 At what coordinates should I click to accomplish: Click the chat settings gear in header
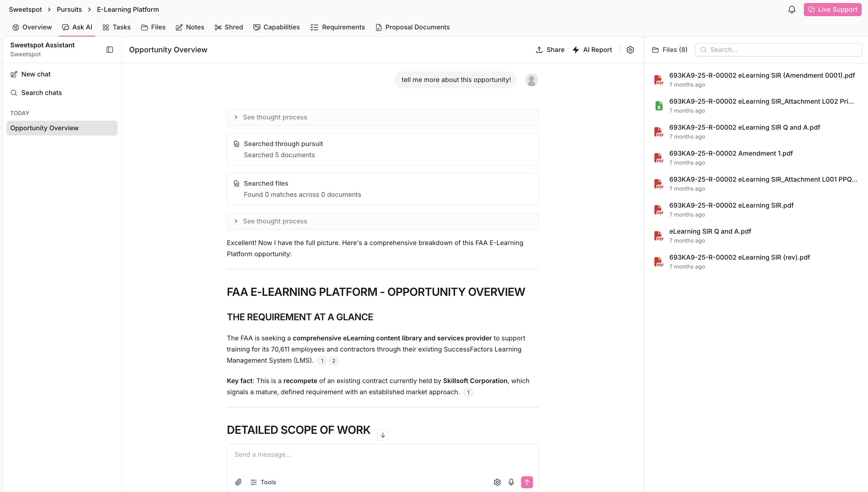tap(630, 50)
